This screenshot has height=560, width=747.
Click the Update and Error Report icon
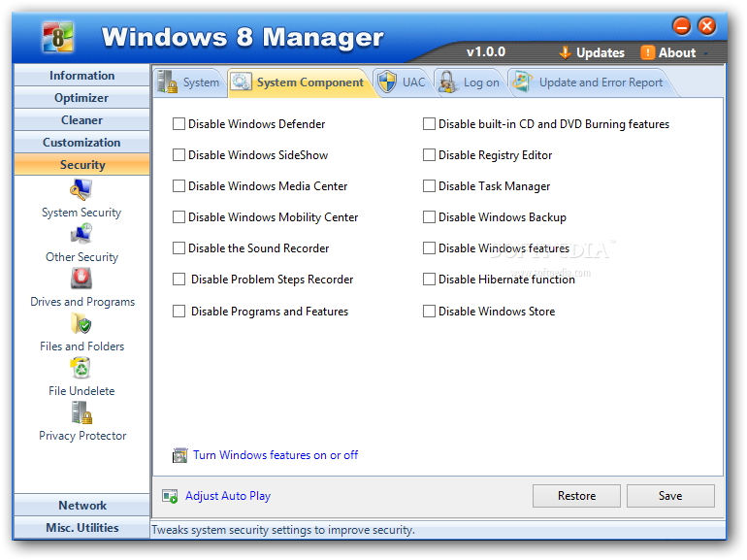click(x=522, y=82)
